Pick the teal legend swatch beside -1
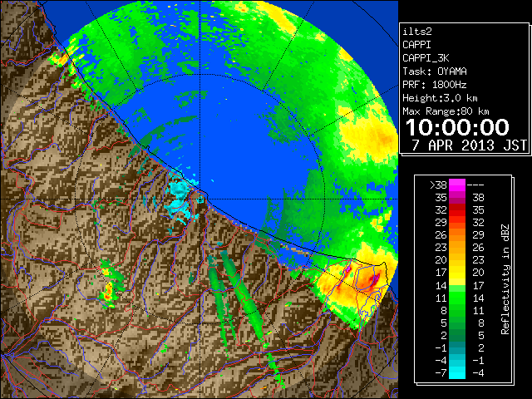Viewport: 532px width, 399px height. [x=457, y=347]
